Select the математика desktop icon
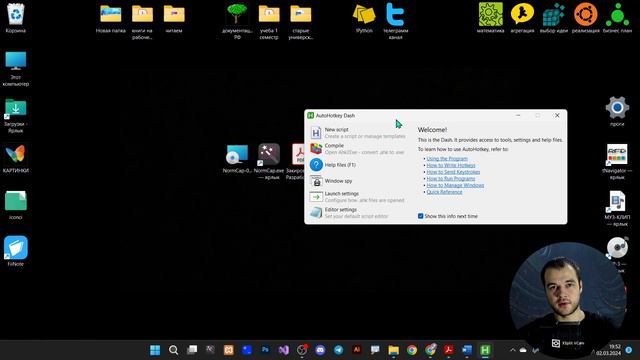This screenshot has width=640, height=360. 490,18
